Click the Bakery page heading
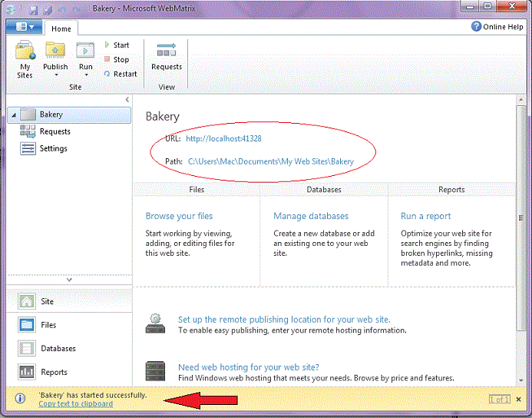532x418 pixels. [163, 117]
